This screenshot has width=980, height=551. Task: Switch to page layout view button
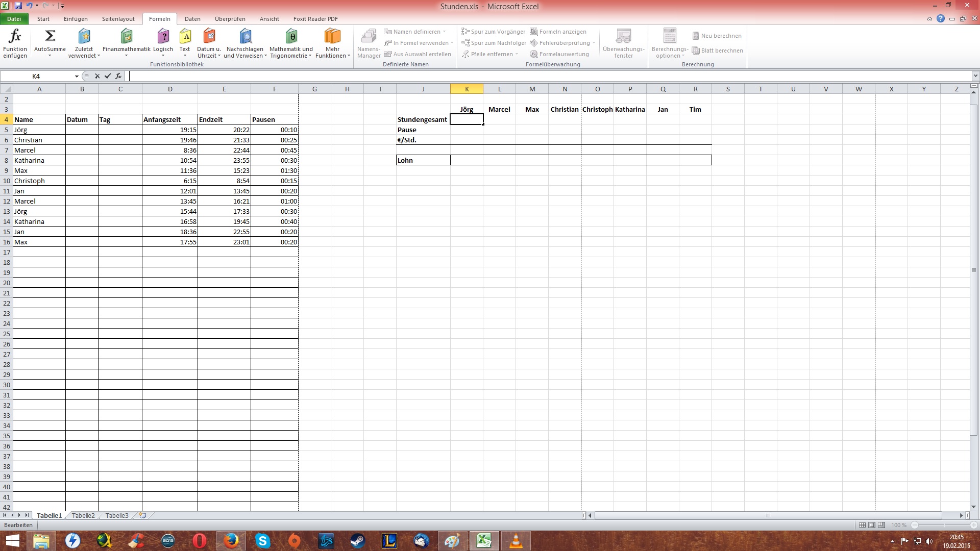[x=872, y=525]
